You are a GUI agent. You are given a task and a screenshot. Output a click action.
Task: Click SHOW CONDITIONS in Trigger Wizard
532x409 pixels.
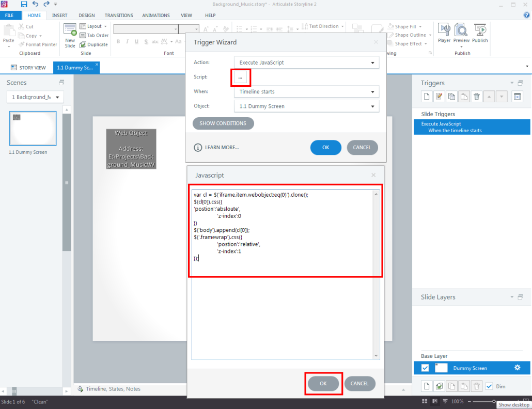point(223,123)
